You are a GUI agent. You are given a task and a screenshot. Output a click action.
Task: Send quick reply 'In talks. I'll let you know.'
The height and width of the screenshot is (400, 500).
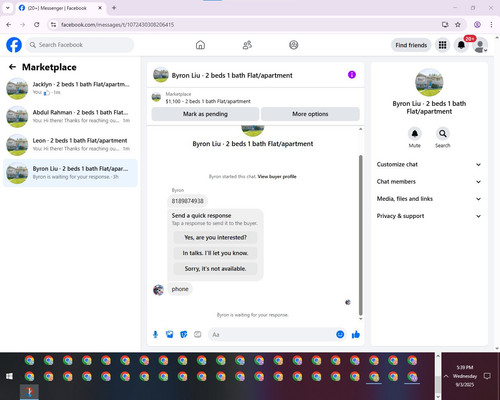(x=215, y=253)
